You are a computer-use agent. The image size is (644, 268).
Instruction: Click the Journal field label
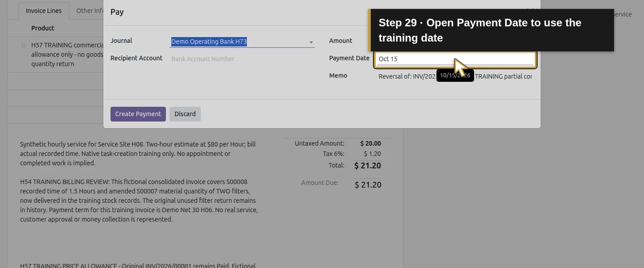point(121,41)
